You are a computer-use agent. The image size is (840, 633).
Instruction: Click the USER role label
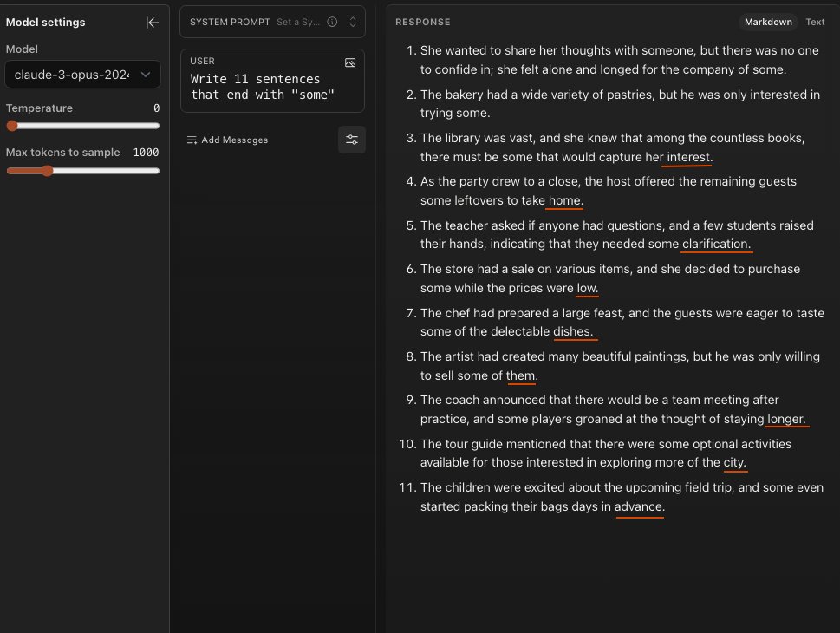(x=202, y=61)
